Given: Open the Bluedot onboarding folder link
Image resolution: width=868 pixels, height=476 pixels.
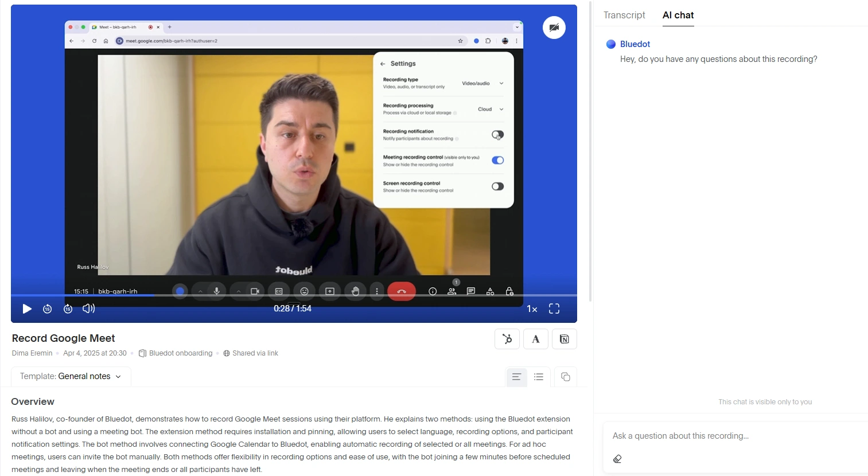Looking at the screenshot, I should [176, 353].
